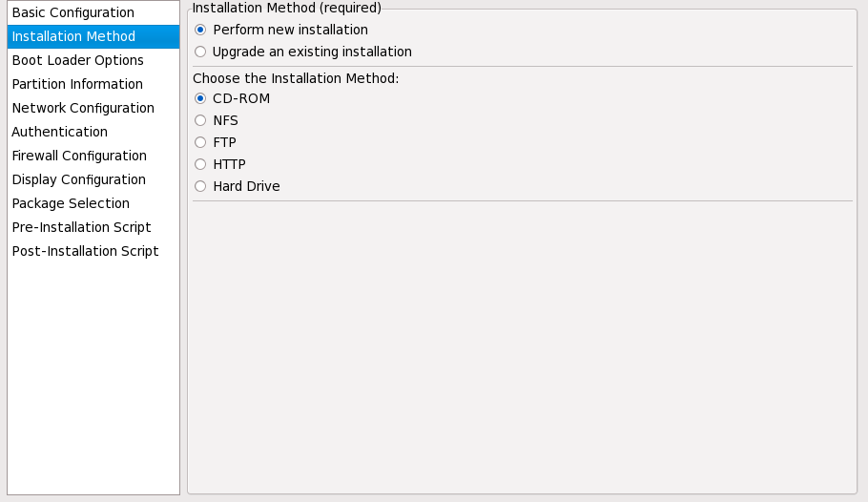Click the 'Choose the Installation Method:' label
868x502 pixels.
point(296,78)
